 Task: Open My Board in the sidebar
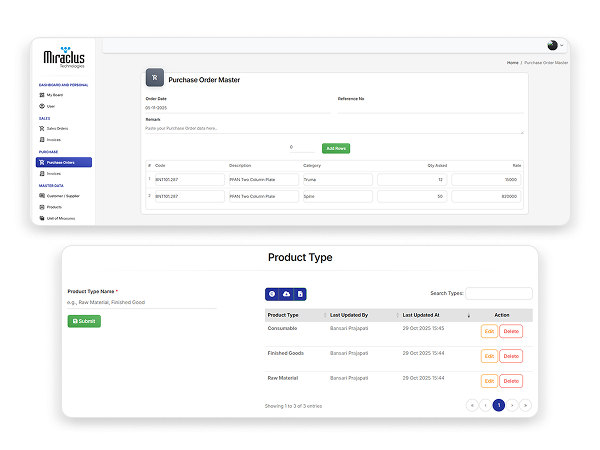(51, 95)
